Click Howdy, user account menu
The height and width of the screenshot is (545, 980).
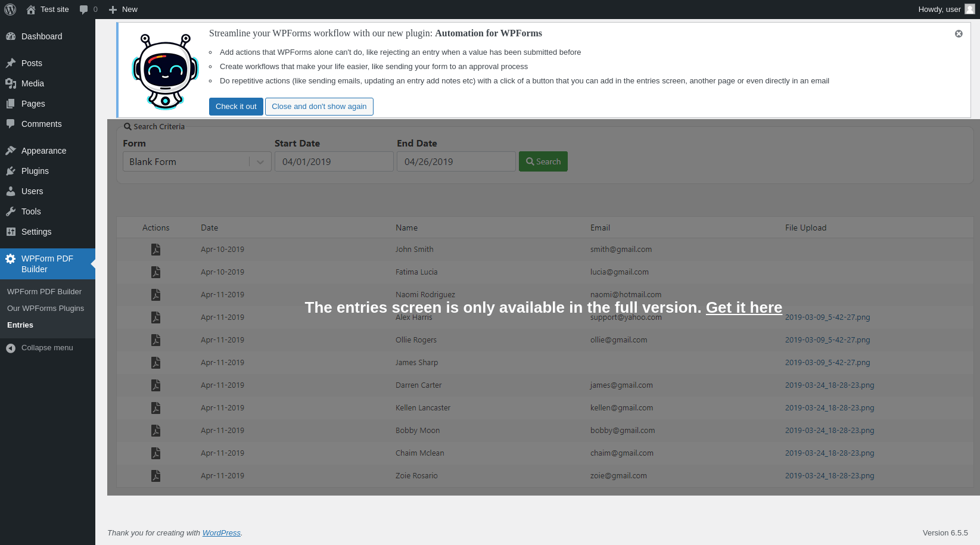(946, 10)
